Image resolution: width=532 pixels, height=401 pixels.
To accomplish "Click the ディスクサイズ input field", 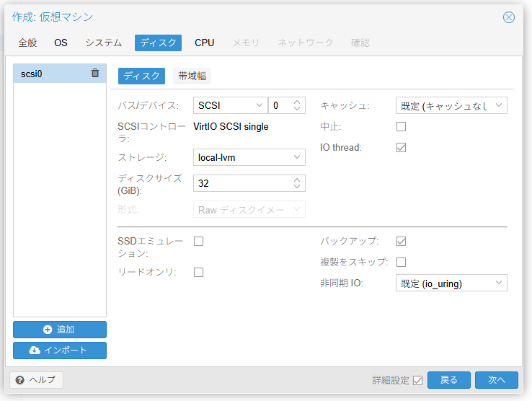I will coord(241,183).
